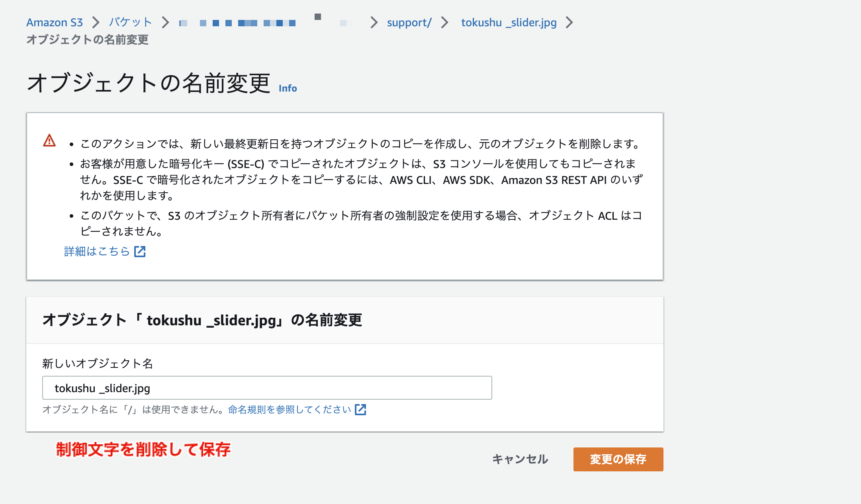Click chevron after tokushu _slider.jpg breadcrumb
Screen dimensions: 861x504
point(569,22)
